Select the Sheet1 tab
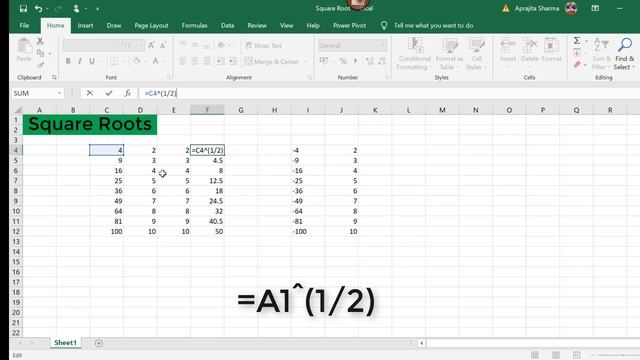640x360 pixels. [65, 343]
